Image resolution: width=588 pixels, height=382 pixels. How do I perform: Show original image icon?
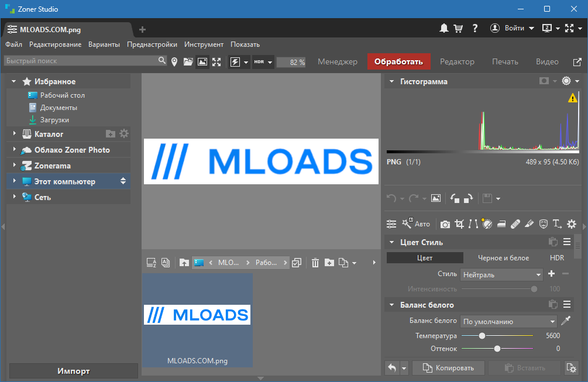436,198
